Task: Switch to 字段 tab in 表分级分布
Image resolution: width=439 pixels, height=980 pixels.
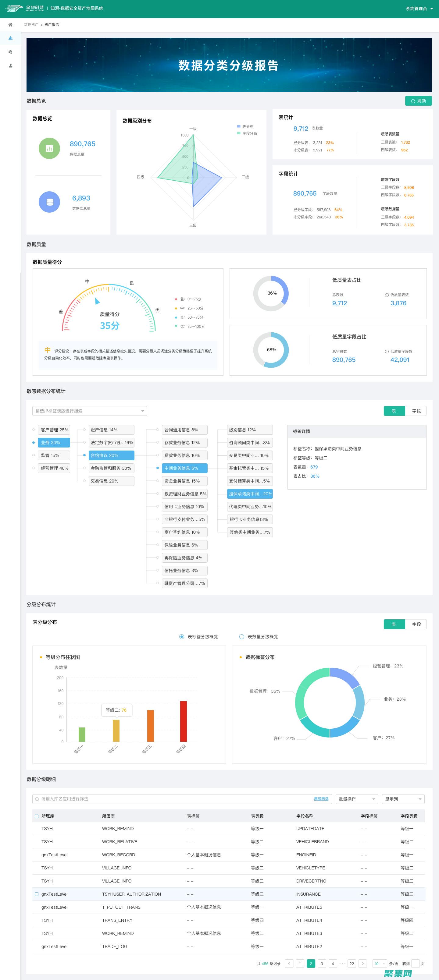Action: [x=416, y=624]
